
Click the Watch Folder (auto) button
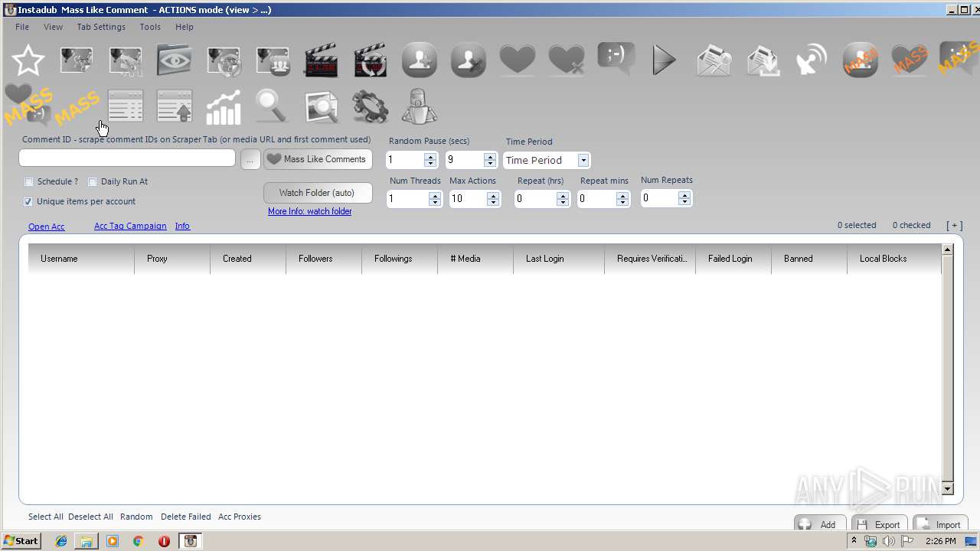[x=318, y=193]
